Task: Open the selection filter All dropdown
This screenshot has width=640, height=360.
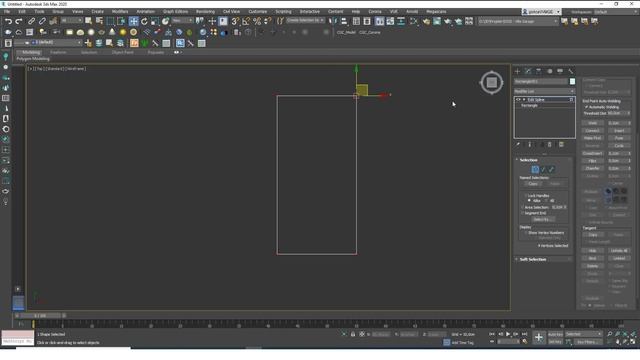Action: 71,20
